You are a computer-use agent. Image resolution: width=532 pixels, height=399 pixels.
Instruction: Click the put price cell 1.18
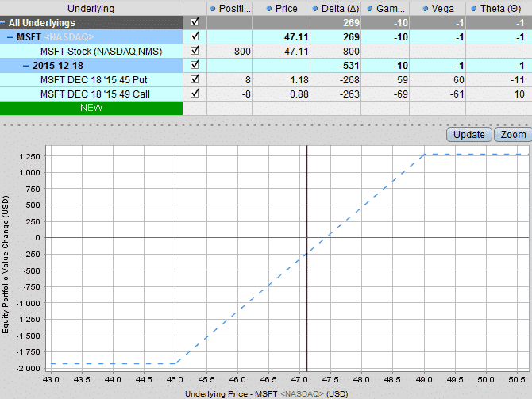point(281,79)
